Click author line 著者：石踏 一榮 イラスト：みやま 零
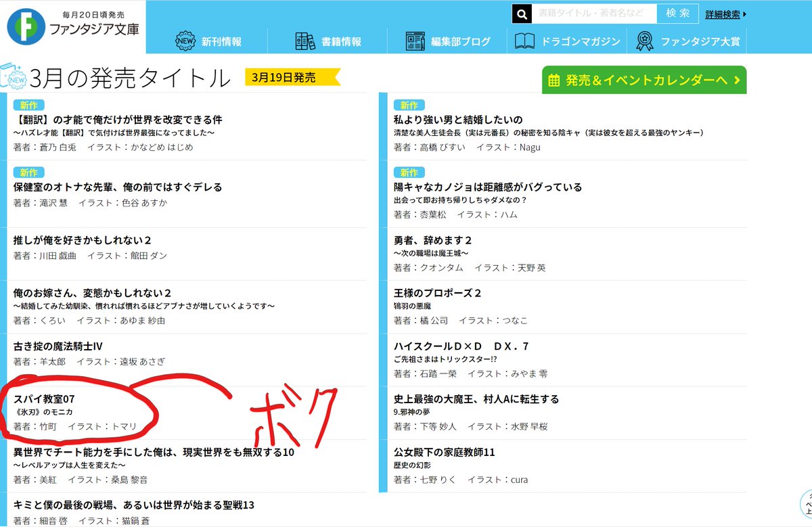Viewport: 812px width, 527px height. 471,373
